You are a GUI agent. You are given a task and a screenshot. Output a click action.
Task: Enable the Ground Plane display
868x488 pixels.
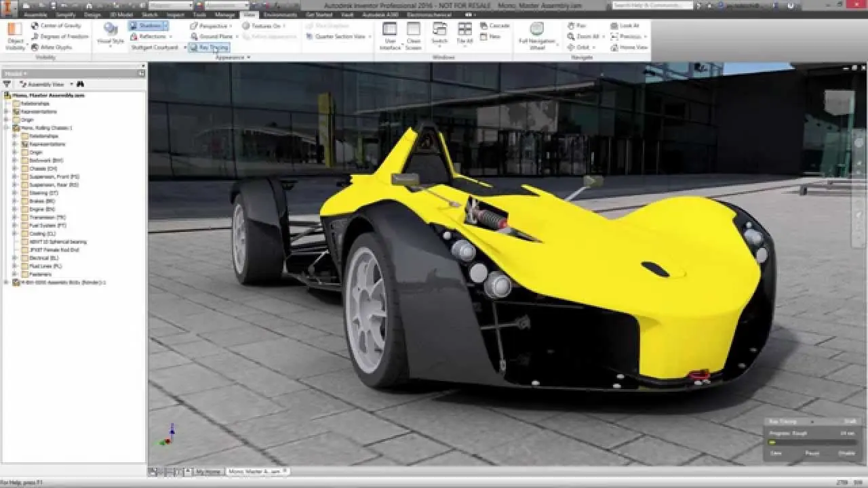pyautogui.click(x=211, y=36)
